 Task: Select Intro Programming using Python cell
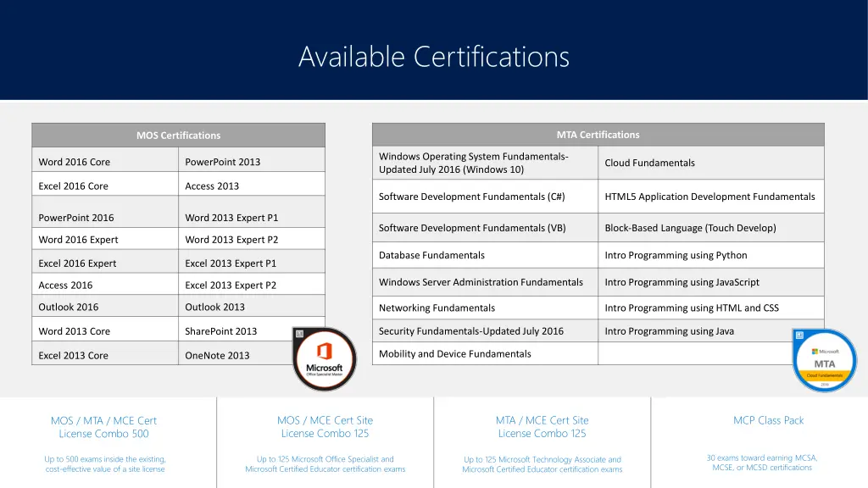pos(711,255)
